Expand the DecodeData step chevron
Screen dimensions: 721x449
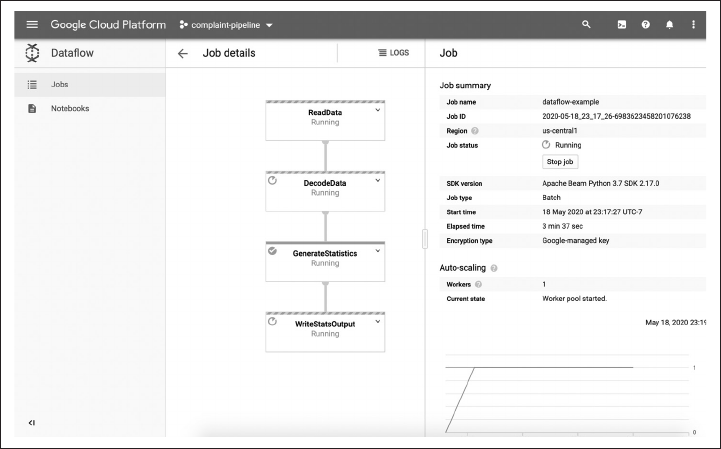point(378,180)
